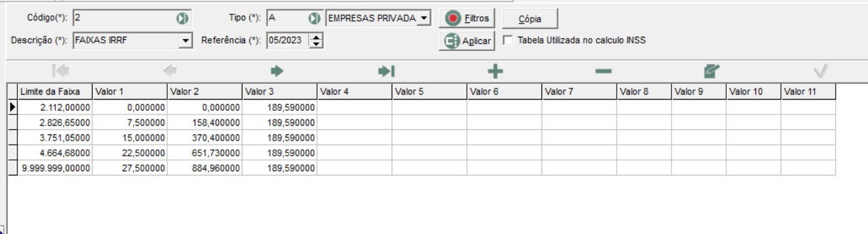Click the Aplicar button

(467, 41)
